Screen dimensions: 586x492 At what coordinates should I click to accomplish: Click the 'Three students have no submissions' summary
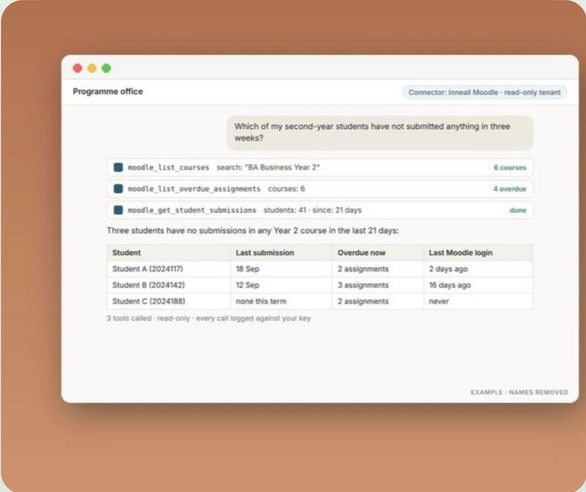tap(253, 231)
